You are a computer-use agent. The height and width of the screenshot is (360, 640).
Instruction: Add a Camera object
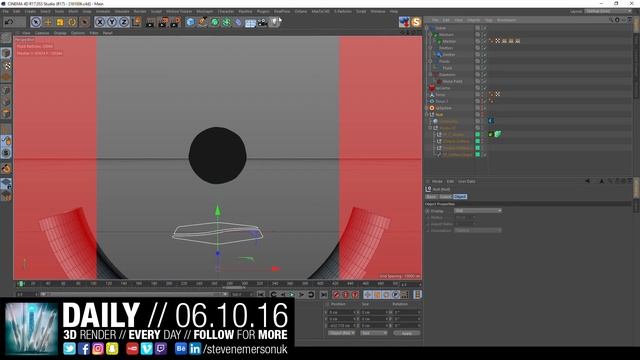(262, 22)
